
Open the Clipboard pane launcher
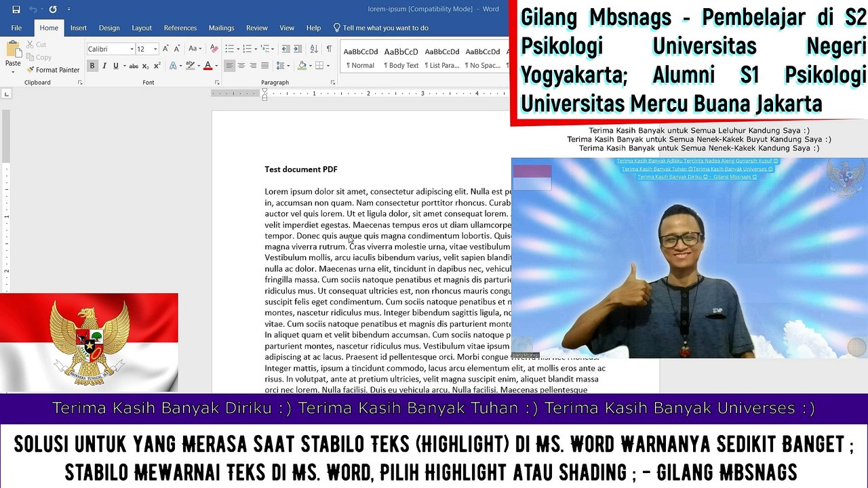point(80,83)
